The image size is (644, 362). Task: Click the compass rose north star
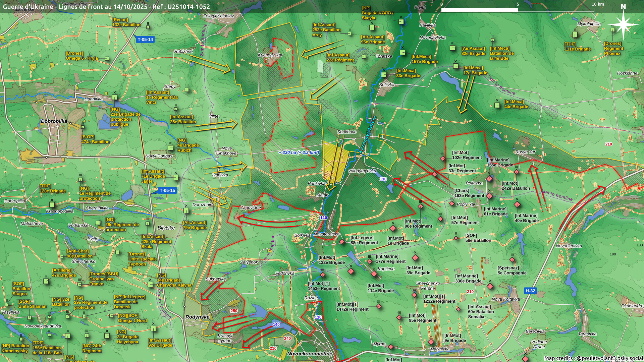[623, 24]
